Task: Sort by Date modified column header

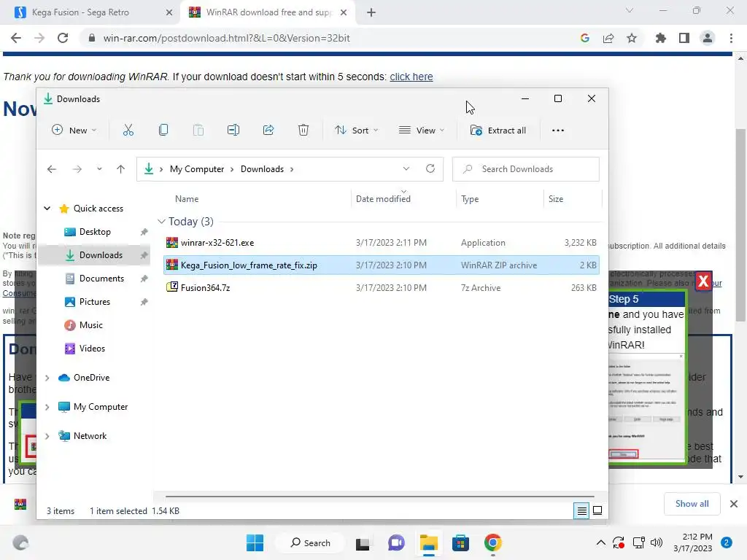Action: pos(383,198)
